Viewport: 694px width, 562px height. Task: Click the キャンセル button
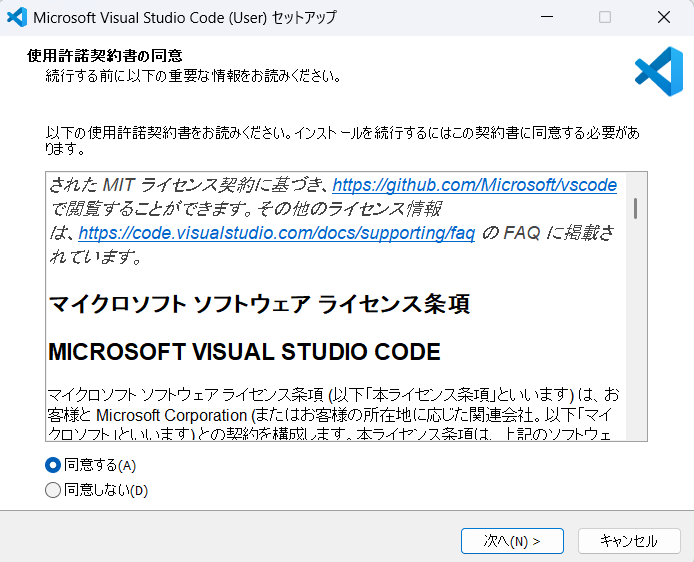629,541
